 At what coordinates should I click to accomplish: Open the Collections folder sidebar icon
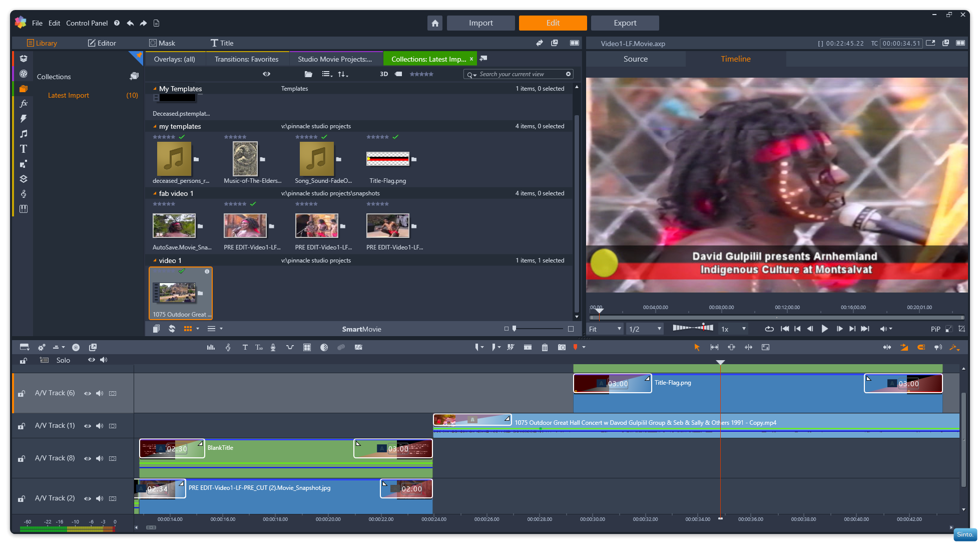[24, 89]
